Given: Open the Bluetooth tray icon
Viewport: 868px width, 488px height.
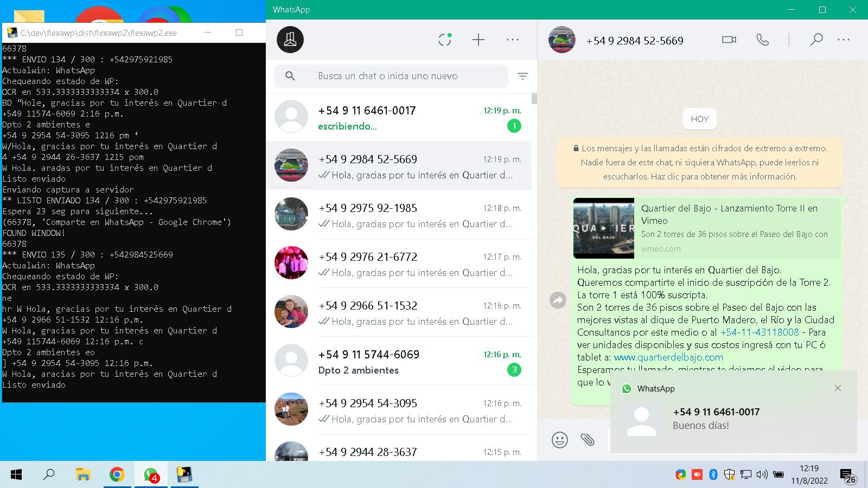Looking at the screenshot, I should (713, 475).
